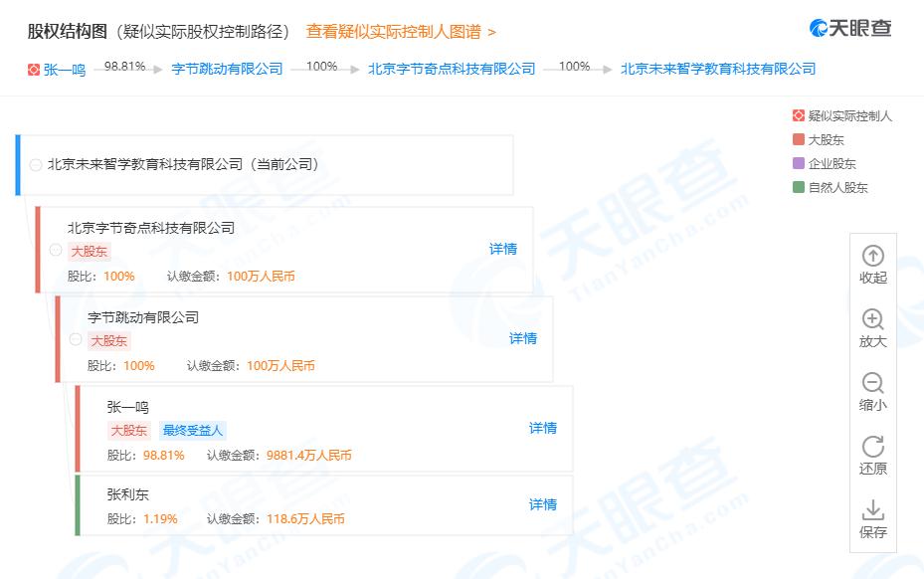Click the red 疑似实际控制人 legend swatch
This screenshot has width=924, height=579.
(x=799, y=115)
